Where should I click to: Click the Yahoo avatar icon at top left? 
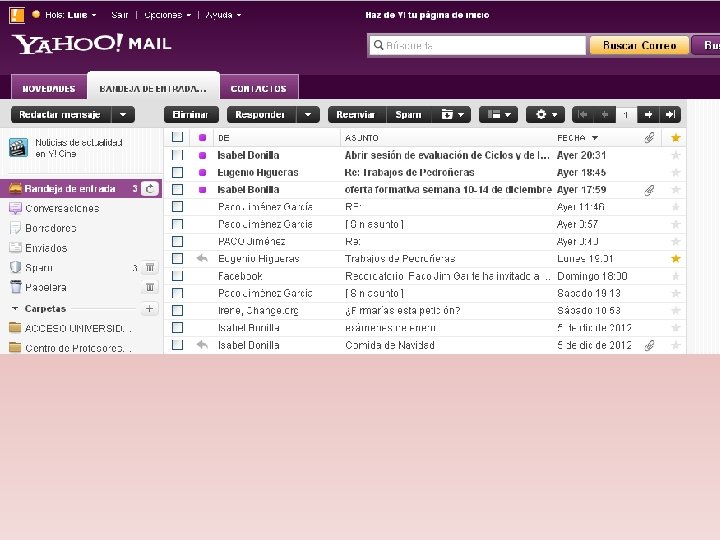(x=17, y=15)
